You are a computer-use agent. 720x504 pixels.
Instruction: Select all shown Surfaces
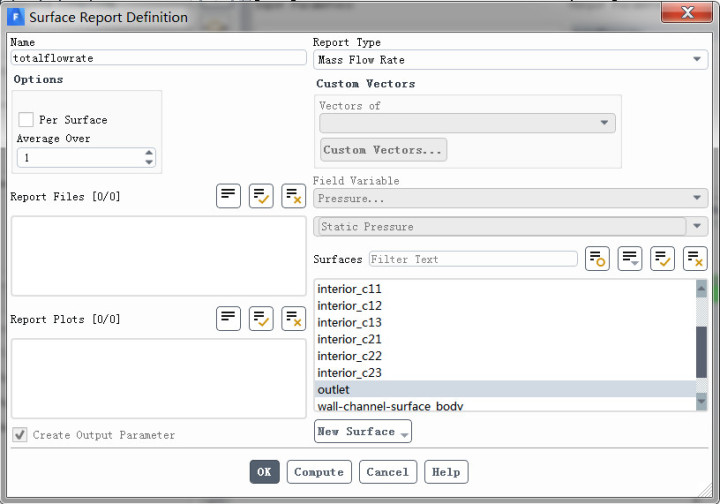[662, 258]
